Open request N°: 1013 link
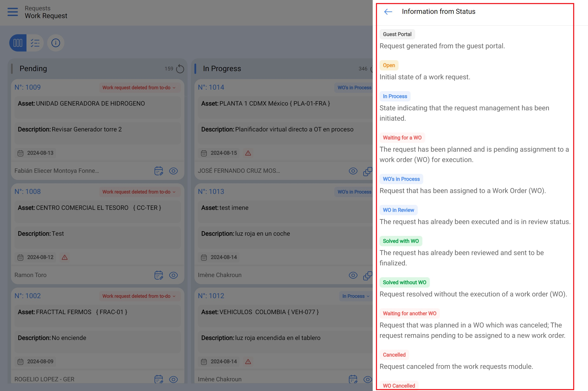 [211, 192]
